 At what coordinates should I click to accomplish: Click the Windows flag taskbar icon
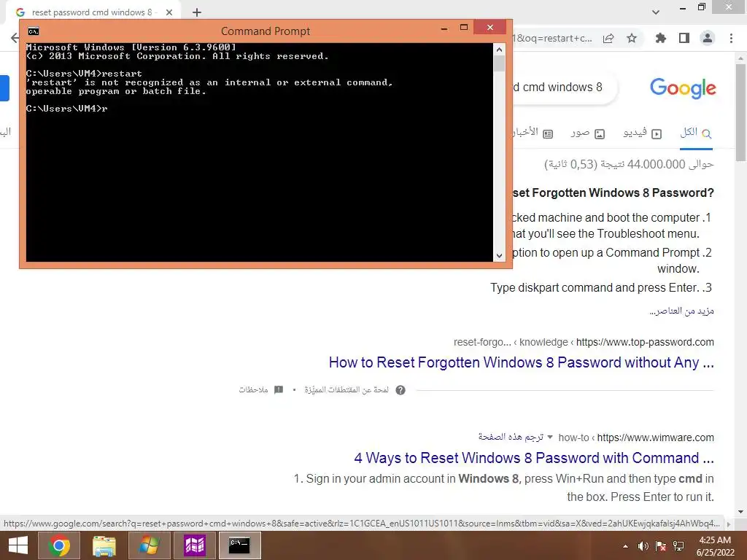(x=149, y=545)
